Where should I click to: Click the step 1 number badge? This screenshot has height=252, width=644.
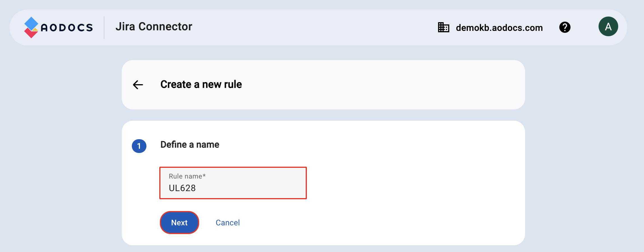[139, 146]
